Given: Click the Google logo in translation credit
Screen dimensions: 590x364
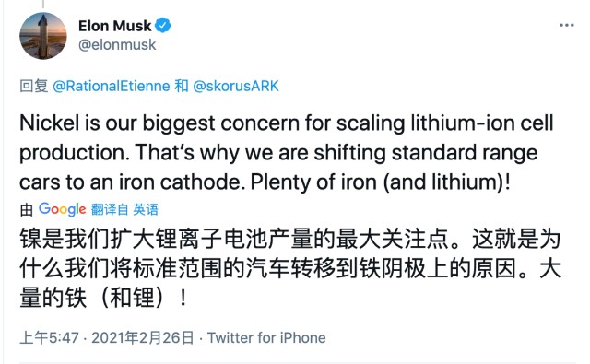Looking at the screenshot, I should pyautogui.click(x=62, y=209).
